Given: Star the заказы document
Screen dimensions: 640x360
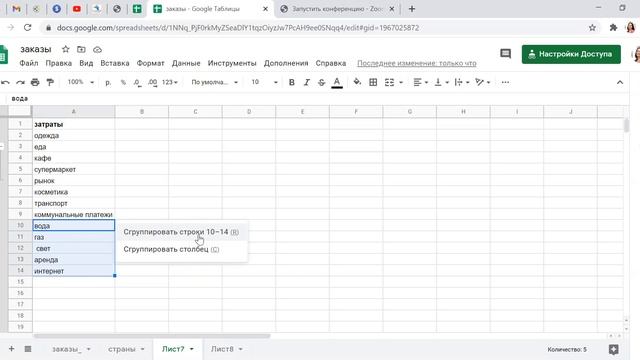Looking at the screenshot, I should (x=65, y=49).
